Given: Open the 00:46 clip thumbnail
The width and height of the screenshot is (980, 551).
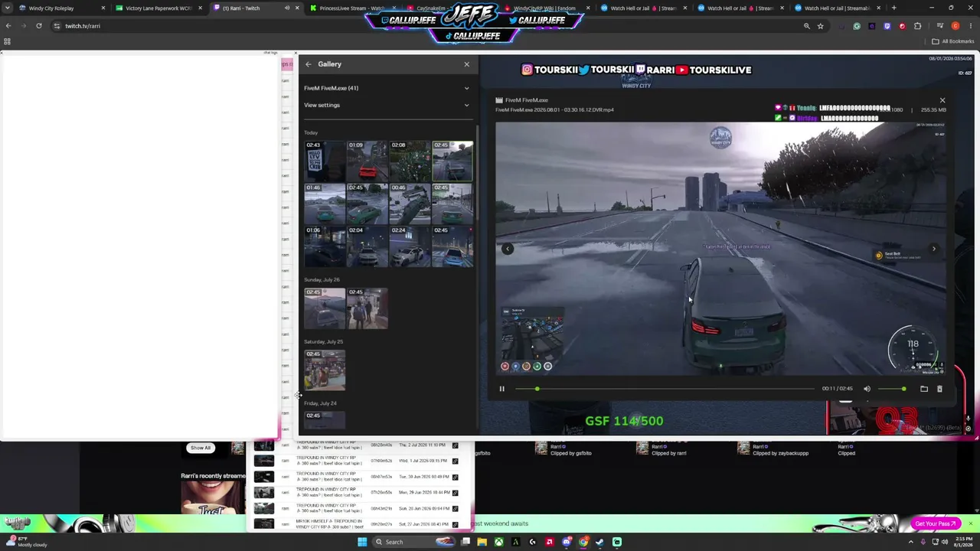Looking at the screenshot, I should click(x=410, y=203).
